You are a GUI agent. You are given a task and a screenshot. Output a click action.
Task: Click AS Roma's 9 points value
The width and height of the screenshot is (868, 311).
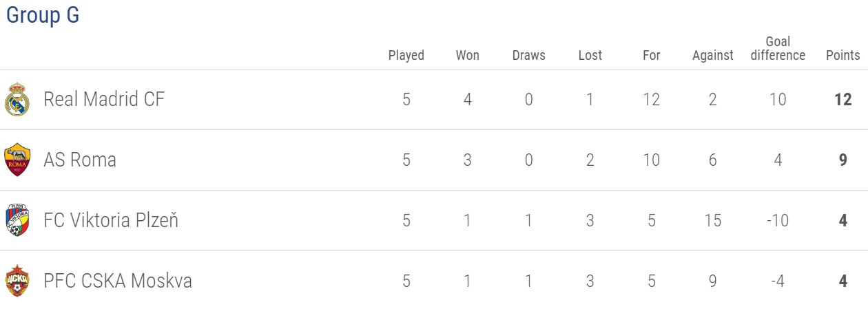pyautogui.click(x=843, y=160)
